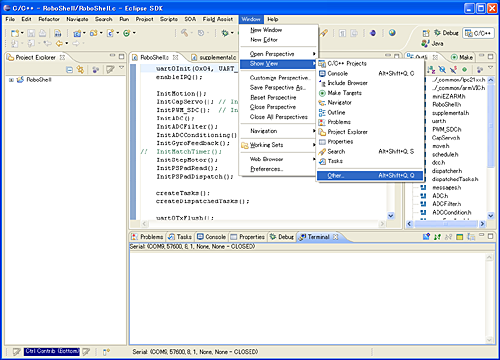Click the Connect icon in the Terminal toolbar
Image resolution: width=500 pixels, height=360 pixels.
pyautogui.click(x=437, y=237)
